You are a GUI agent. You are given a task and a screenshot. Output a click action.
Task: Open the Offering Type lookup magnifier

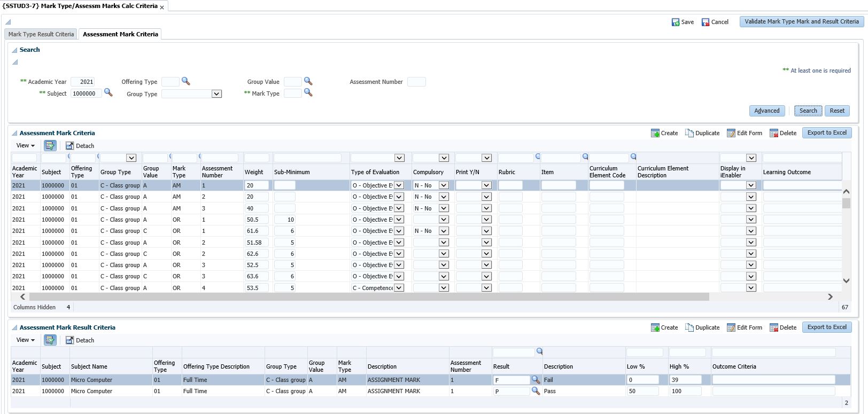point(185,81)
